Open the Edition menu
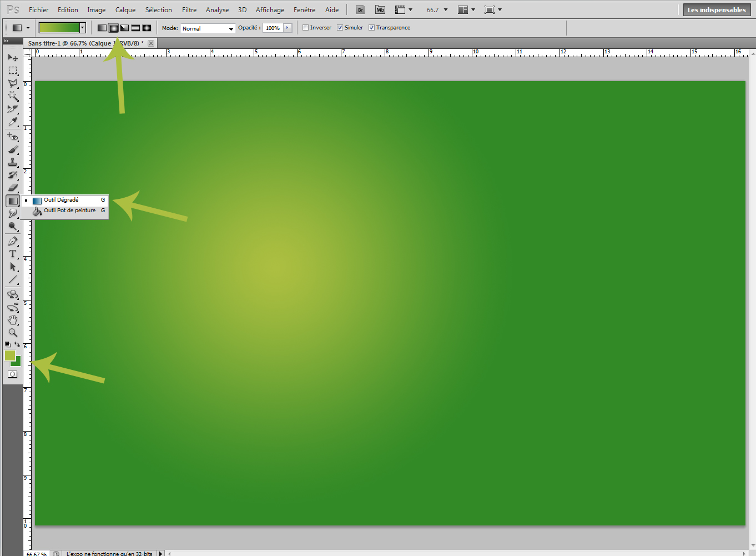 [x=68, y=10]
